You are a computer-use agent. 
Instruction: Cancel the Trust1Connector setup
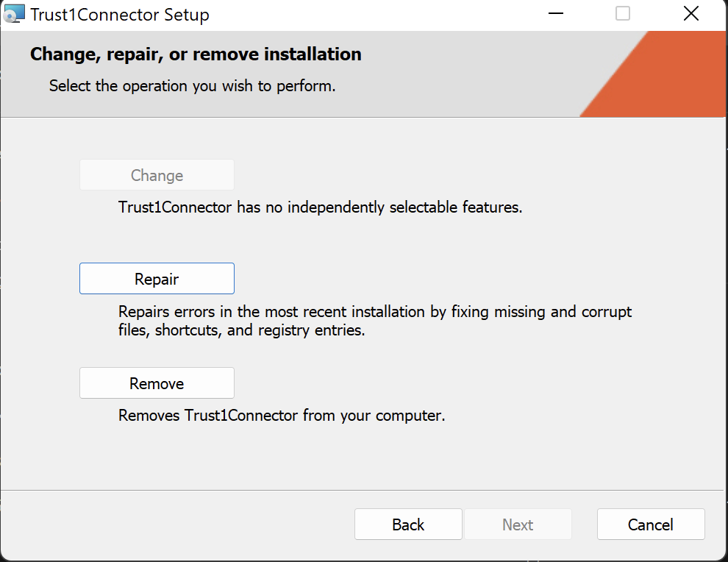pyautogui.click(x=651, y=524)
